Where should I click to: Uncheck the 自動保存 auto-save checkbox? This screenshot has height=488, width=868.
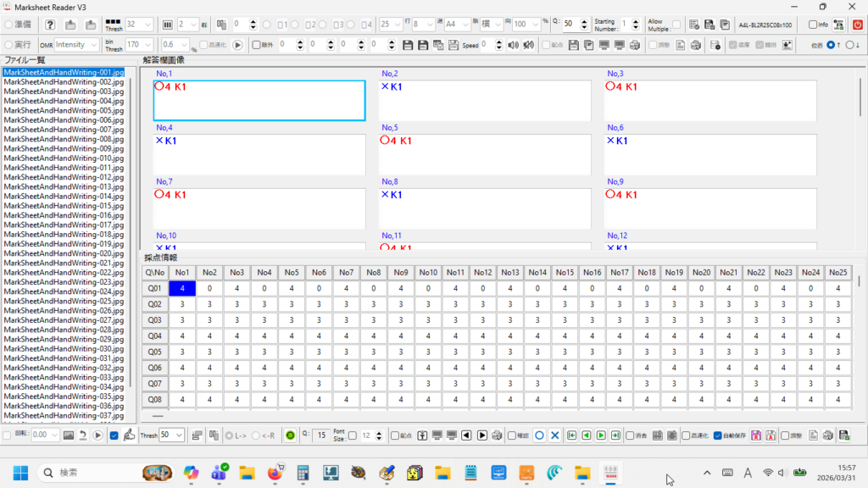pyautogui.click(x=717, y=435)
